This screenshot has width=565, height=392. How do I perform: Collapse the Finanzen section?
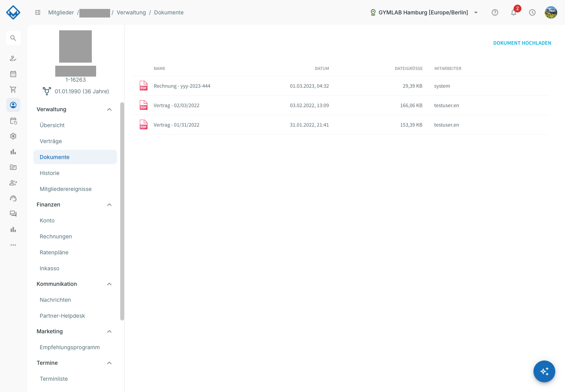click(109, 205)
